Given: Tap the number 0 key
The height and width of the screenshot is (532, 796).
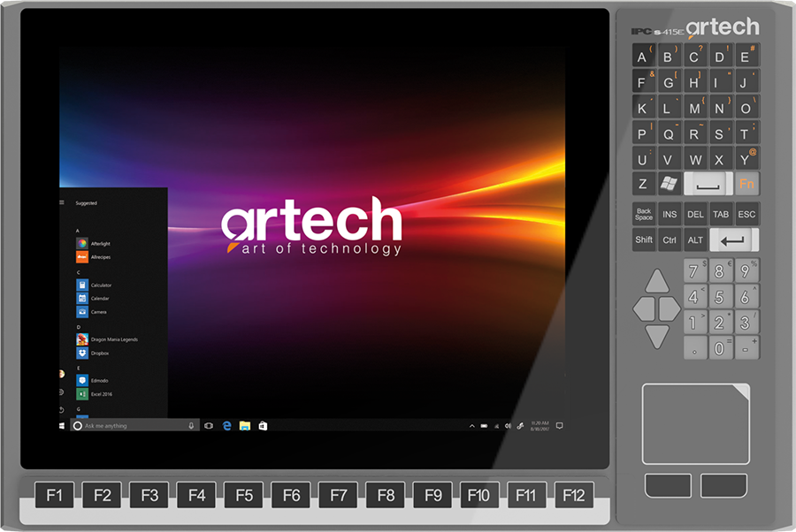Looking at the screenshot, I should click(720, 348).
